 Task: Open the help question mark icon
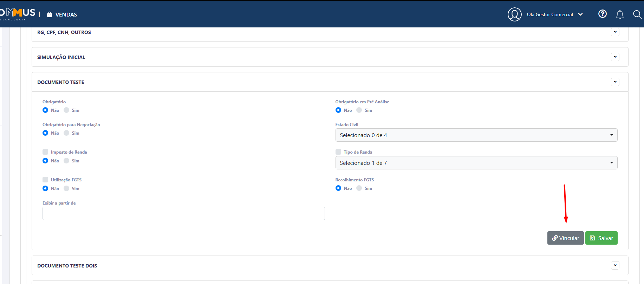[603, 14]
